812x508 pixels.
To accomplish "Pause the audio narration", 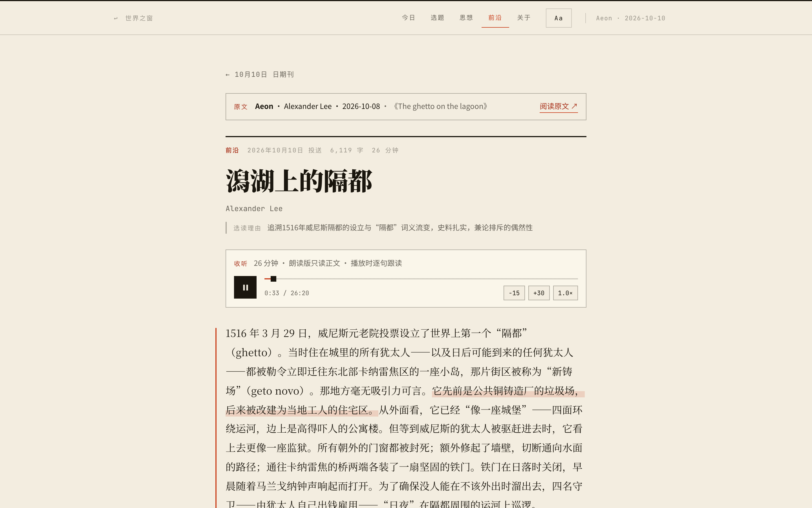I will click(245, 287).
